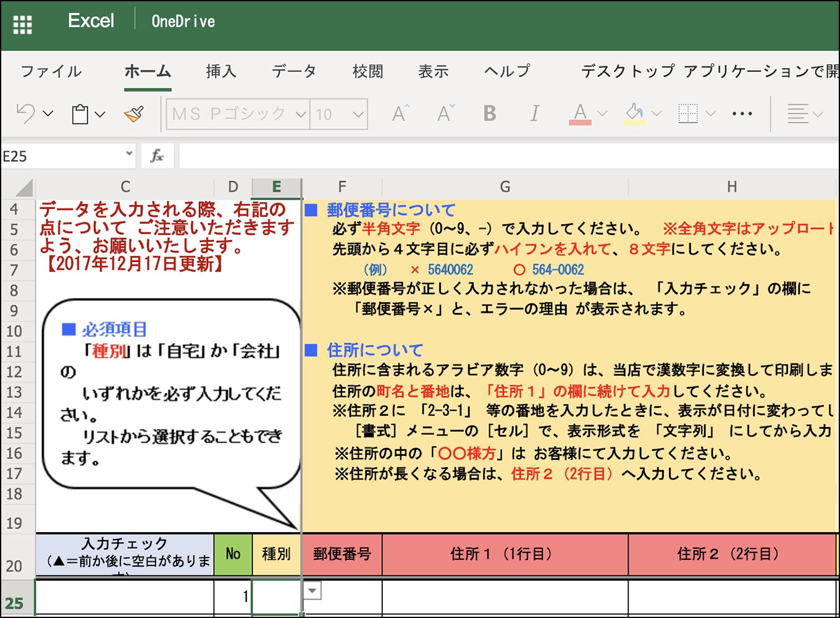Screen dimensions: 840x618
Task: Select column F header
Action: coord(342,187)
